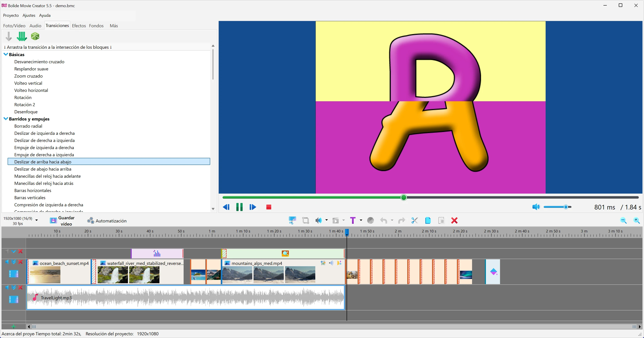
Task: Click the redo arrow icon
Action: pos(402,220)
